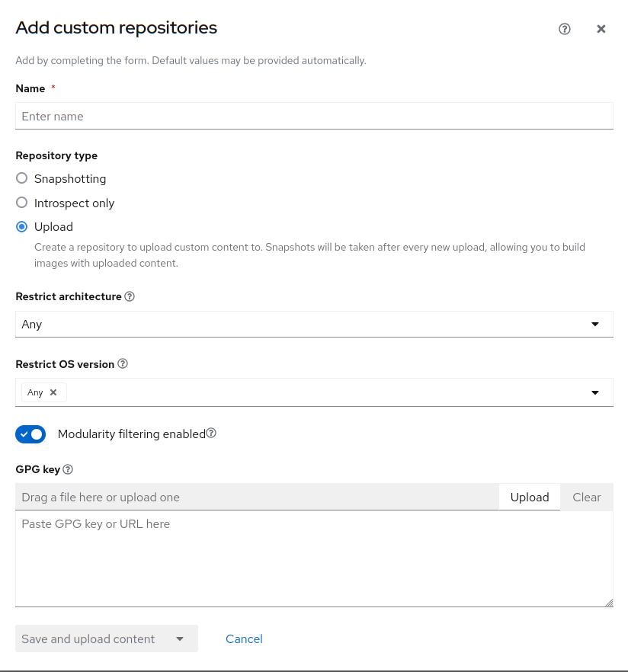Show Restrict OS version help tooltip
Screen dimensions: 628x672
tap(123, 364)
